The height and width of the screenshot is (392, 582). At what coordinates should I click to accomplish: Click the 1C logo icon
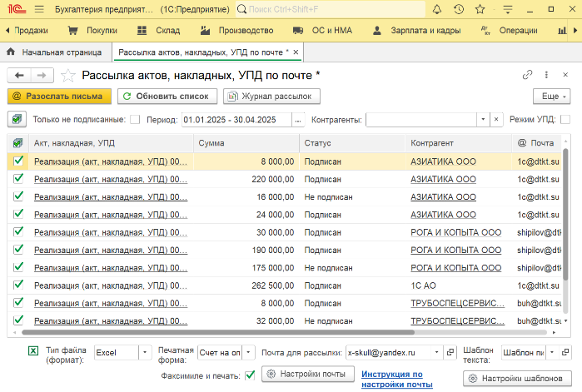[x=17, y=9]
